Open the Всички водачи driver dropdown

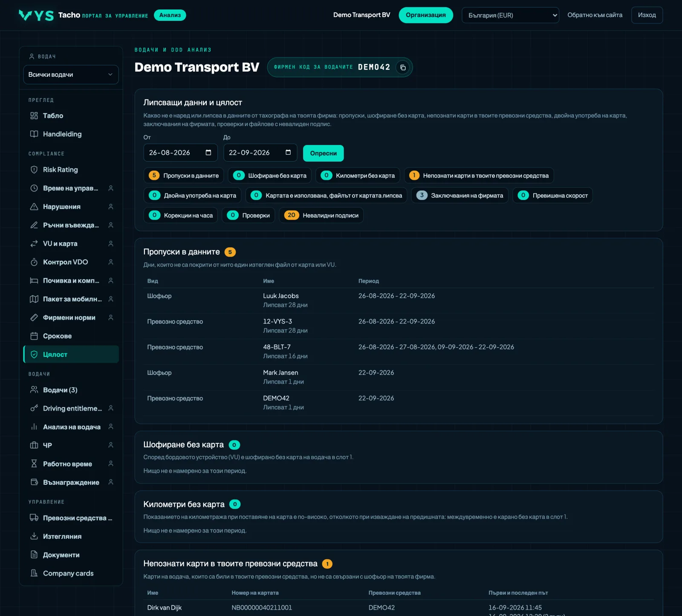71,75
